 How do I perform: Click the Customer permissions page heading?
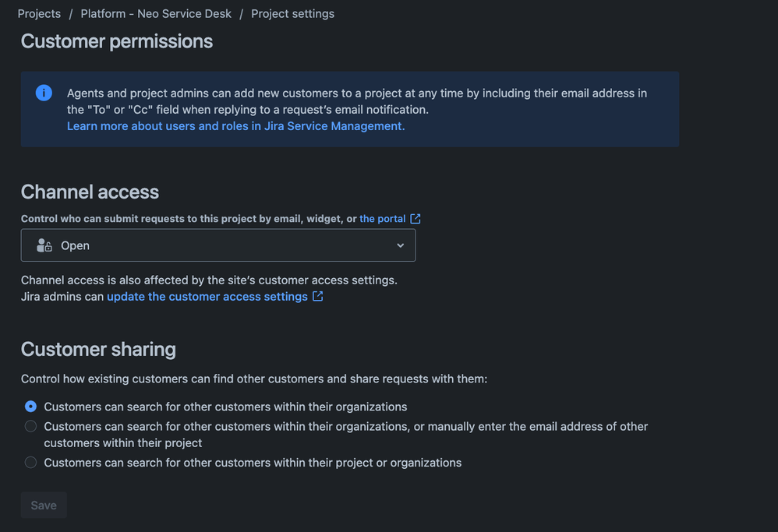coord(117,41)
